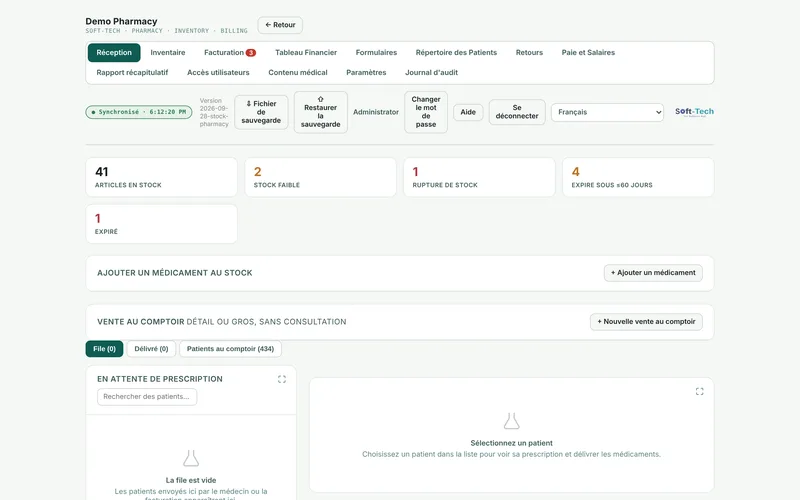The image size is (800, 500).
Task: Click the La file est vide text
Action: (x=191, y=480)
